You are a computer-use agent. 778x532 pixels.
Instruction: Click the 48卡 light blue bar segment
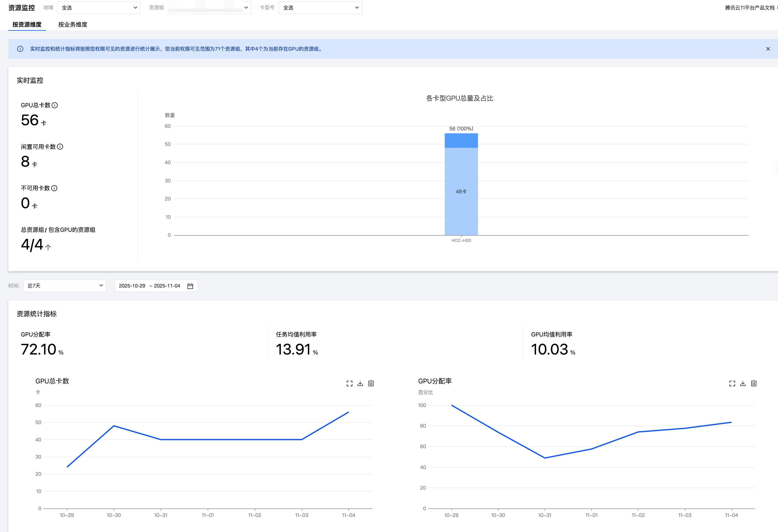461,191
